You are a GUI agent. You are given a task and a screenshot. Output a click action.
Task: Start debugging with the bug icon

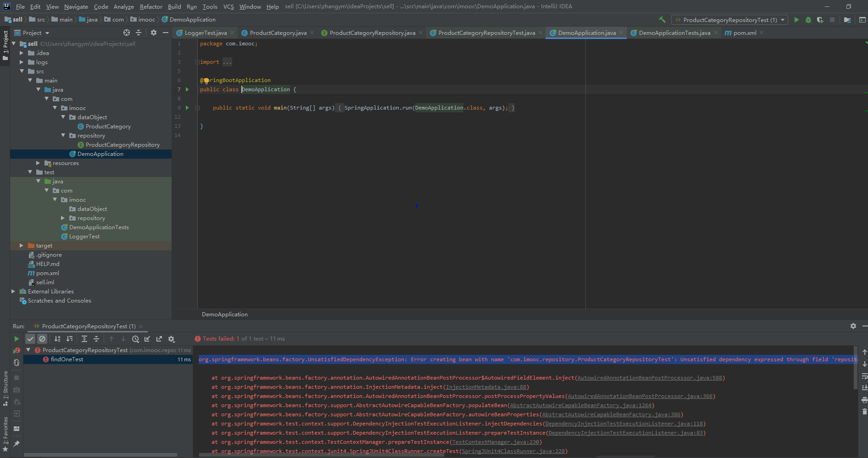click(808, 20)
